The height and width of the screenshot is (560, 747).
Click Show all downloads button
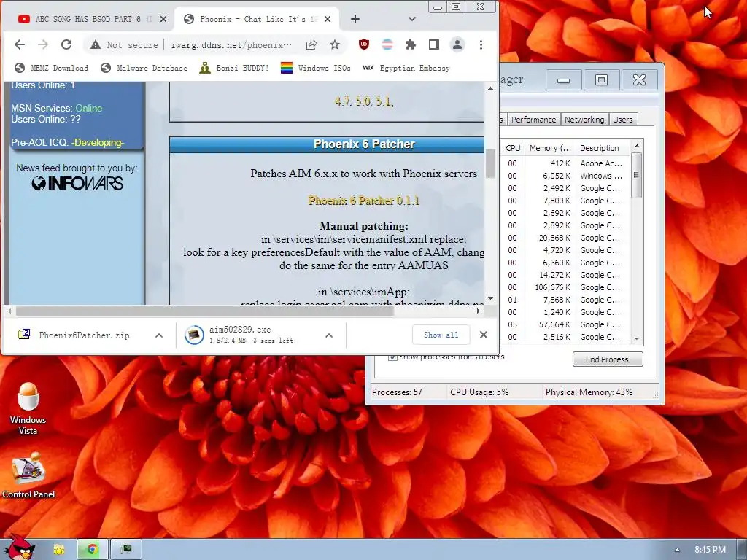pos(441,335)
